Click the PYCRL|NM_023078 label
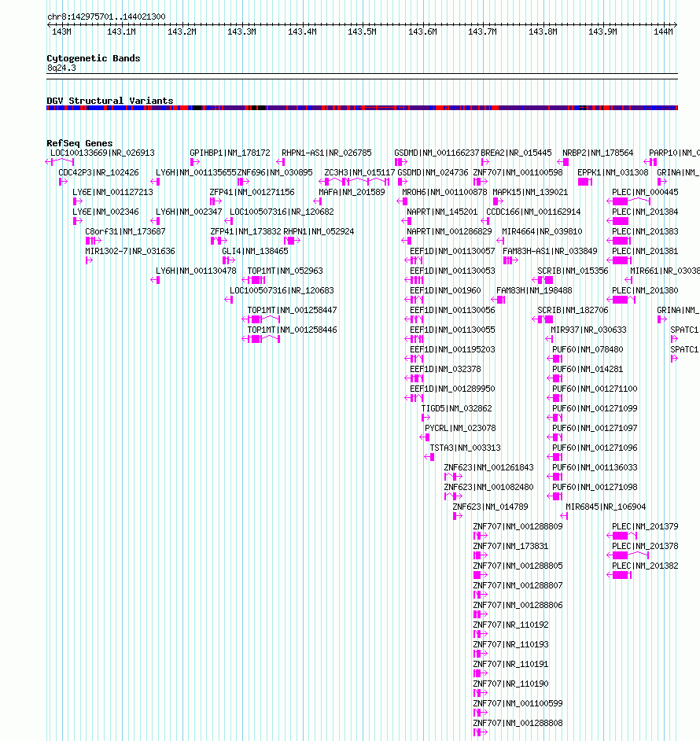Screen dimensions: 700x741 (x=460, y=428)
